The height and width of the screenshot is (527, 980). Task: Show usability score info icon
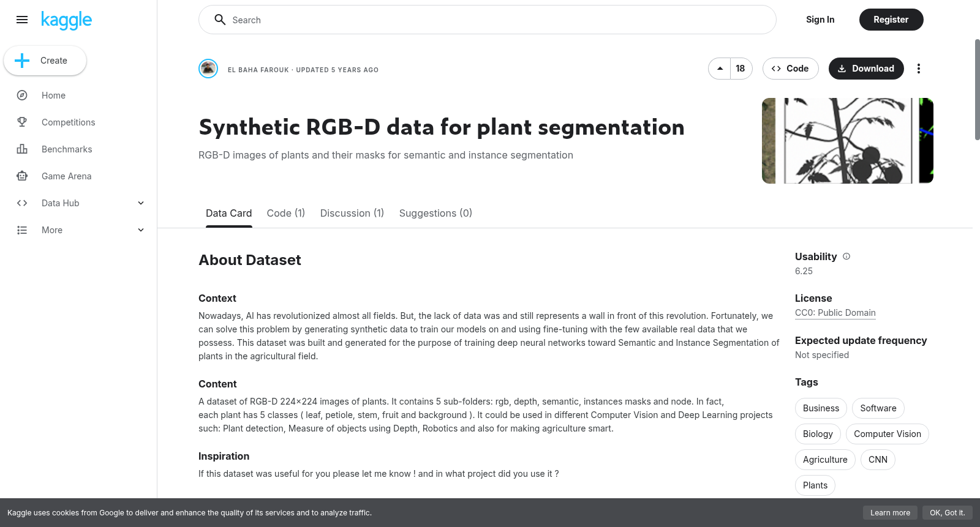pos(846,256)
